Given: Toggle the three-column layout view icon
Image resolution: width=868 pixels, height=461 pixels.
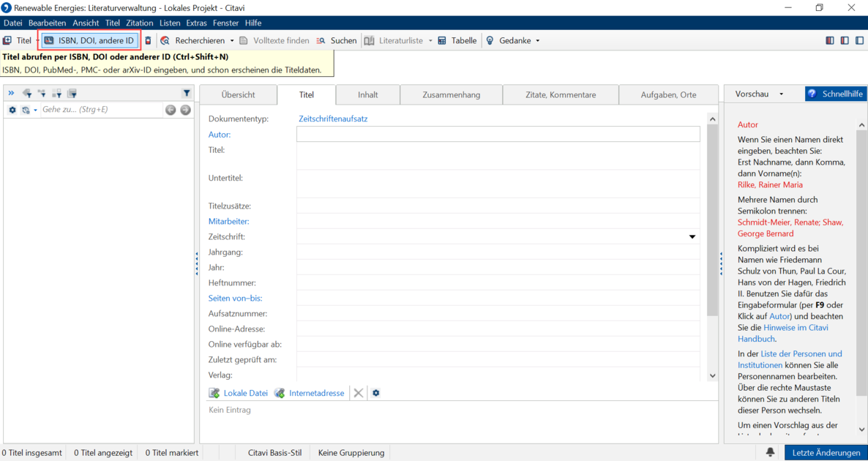Looking at the screenshot, I should (829, 40).
